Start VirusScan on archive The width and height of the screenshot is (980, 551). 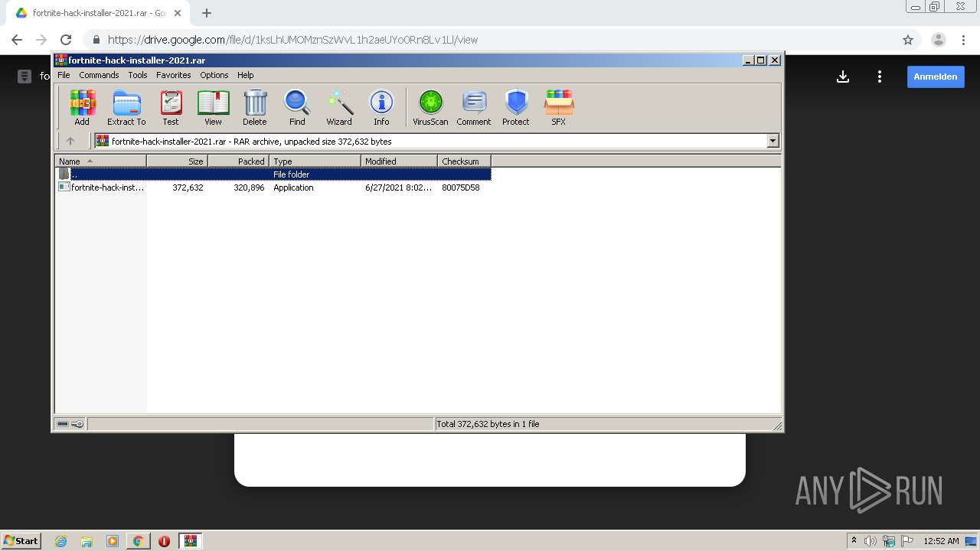(430, 108)
